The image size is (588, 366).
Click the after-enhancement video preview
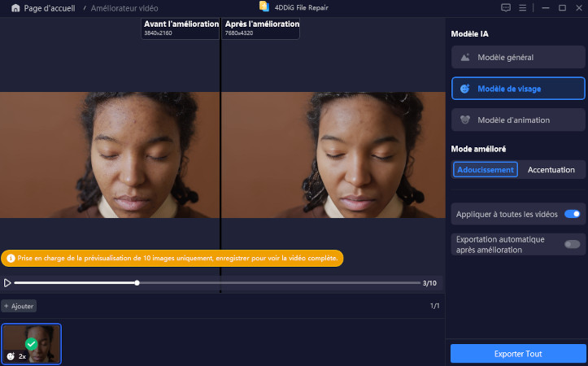pos(333,155)
